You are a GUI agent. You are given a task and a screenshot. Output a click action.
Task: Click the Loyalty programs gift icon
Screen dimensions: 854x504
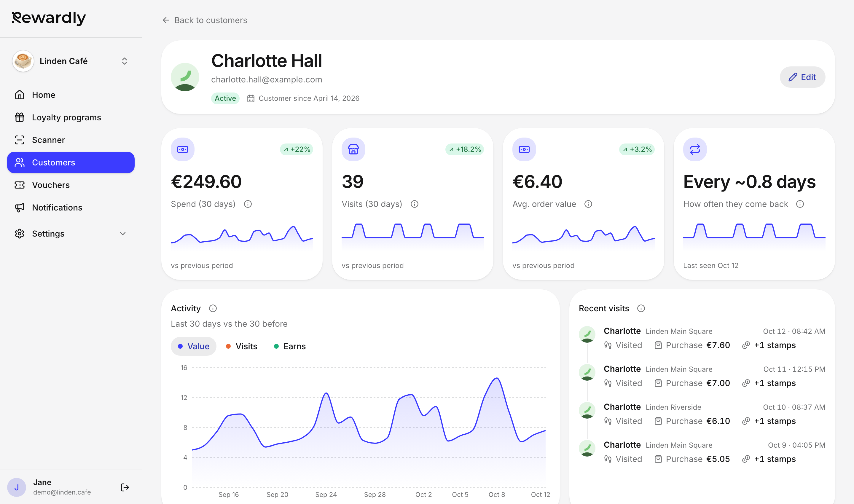tap(20, 117)
